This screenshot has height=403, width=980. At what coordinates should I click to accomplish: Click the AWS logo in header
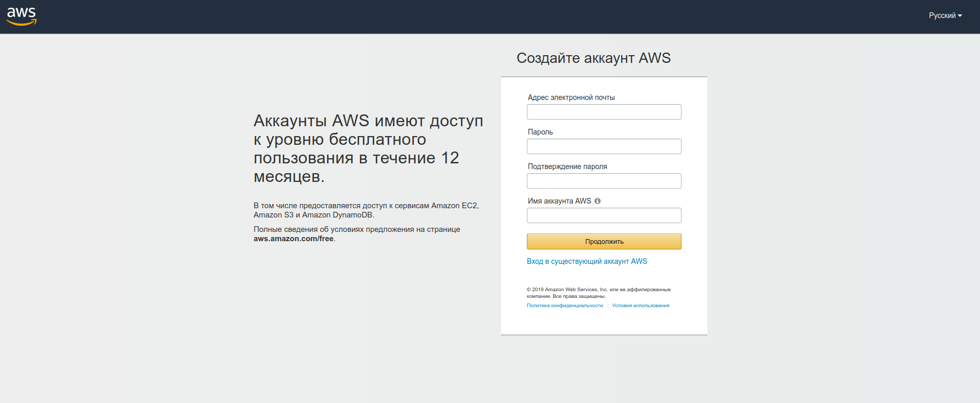pyautogui.click(x=21, y=16)
